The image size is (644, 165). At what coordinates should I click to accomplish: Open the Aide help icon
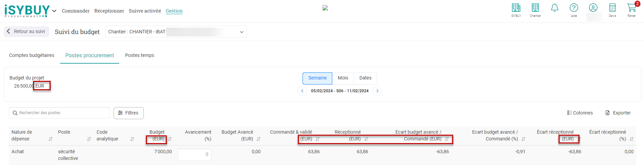(x=574, y=8)
